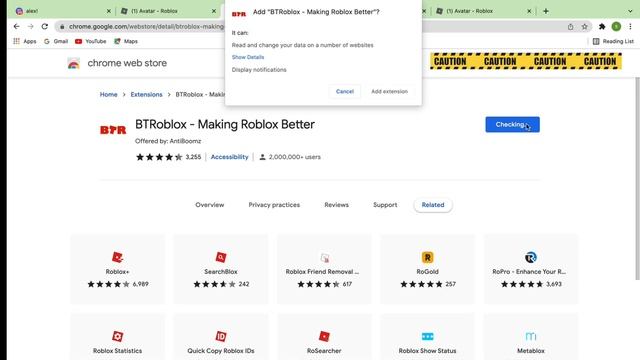Open the Support tab

[x=385, y=205]
